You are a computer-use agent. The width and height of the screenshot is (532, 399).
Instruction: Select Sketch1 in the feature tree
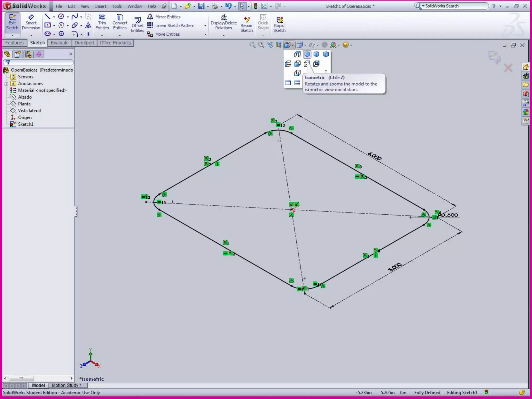click(25, 124)
